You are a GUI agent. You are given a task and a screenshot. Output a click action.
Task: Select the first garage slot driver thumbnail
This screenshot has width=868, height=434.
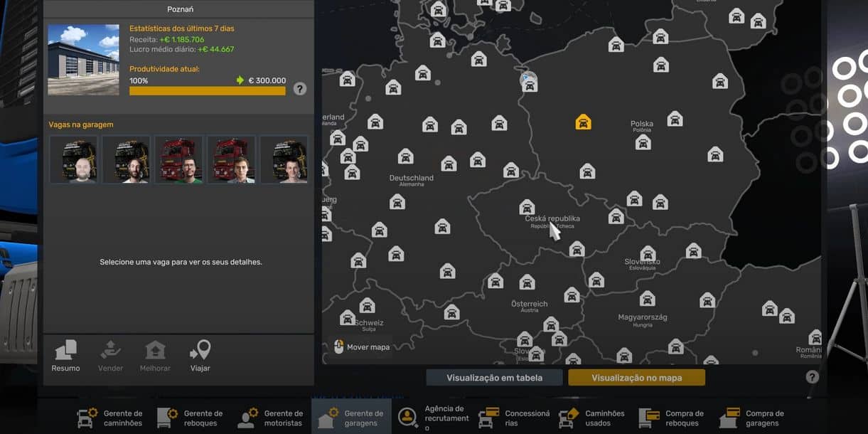click(74, 160)
